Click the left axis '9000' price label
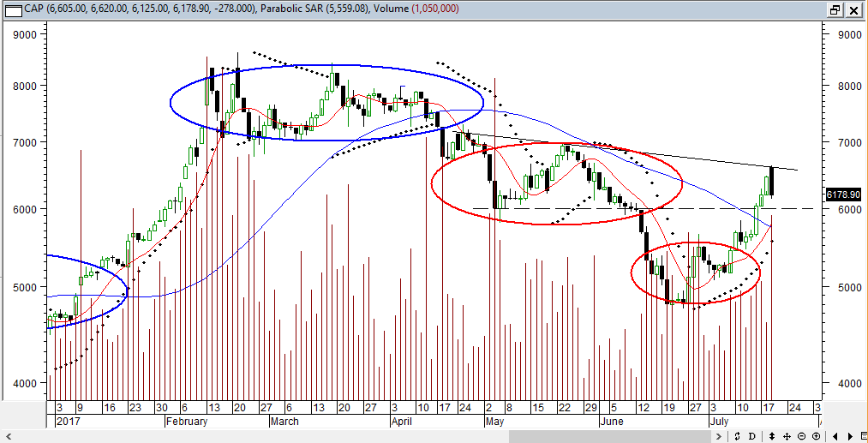868x443 pixels. click(x=23, y=34)
